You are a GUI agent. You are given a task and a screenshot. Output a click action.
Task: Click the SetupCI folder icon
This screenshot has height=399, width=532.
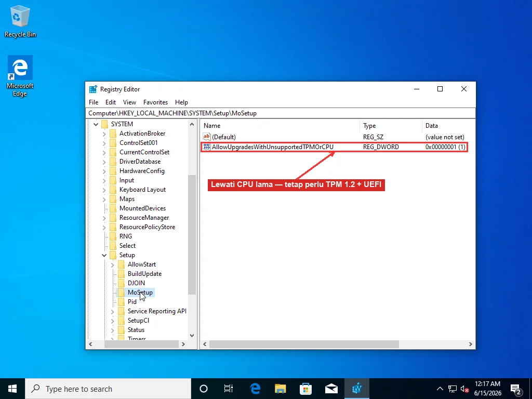pos(121,321)
